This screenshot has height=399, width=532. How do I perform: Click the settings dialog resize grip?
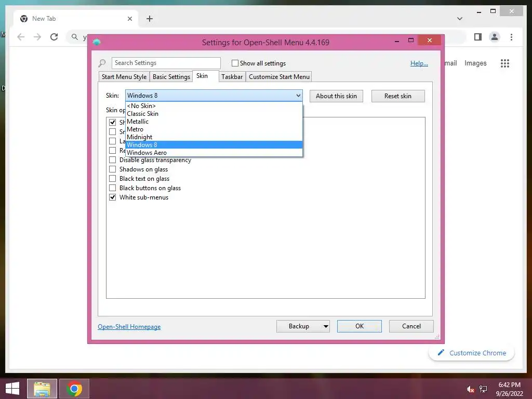tap(437, 337)
